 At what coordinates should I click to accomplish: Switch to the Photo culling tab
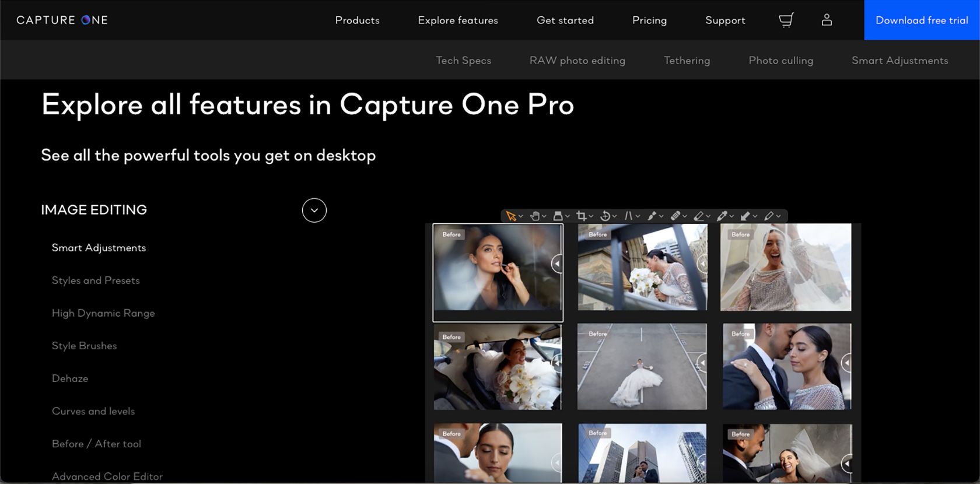[x=781, y=61]
